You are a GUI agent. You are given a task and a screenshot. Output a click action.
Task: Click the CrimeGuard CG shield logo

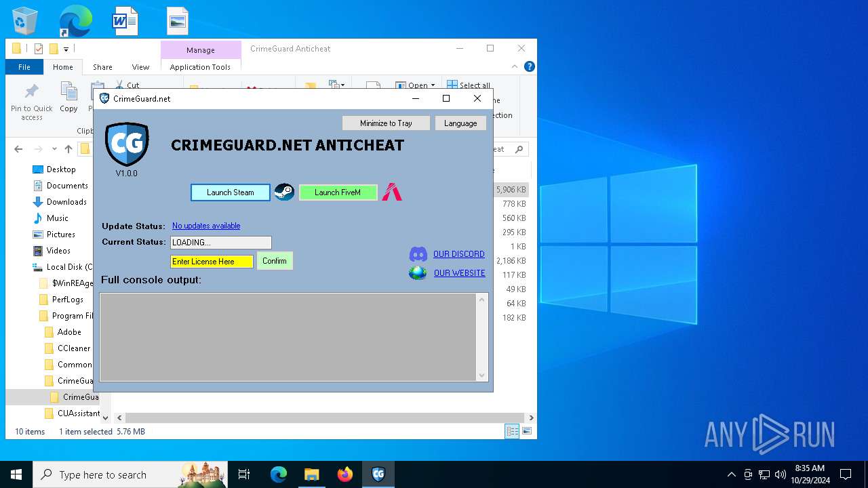pos(127,144)
